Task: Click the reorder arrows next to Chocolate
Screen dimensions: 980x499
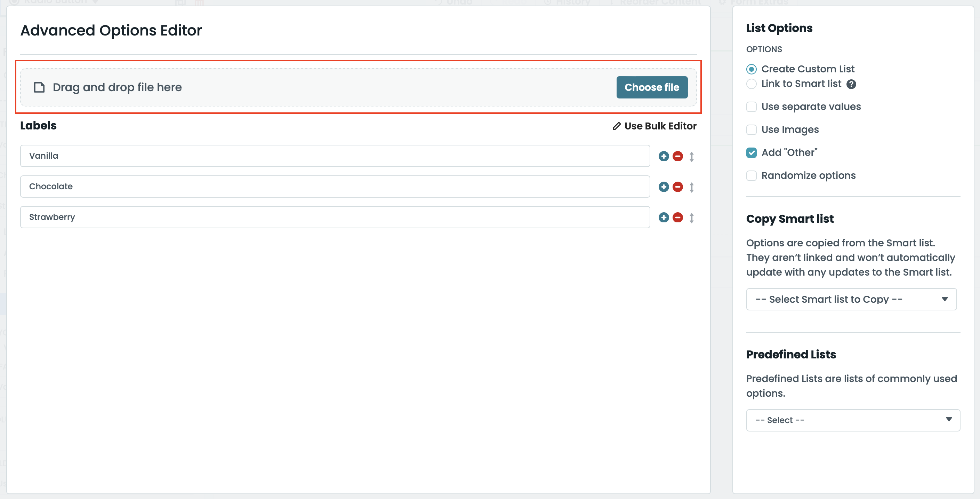Action: pos(692,187)
